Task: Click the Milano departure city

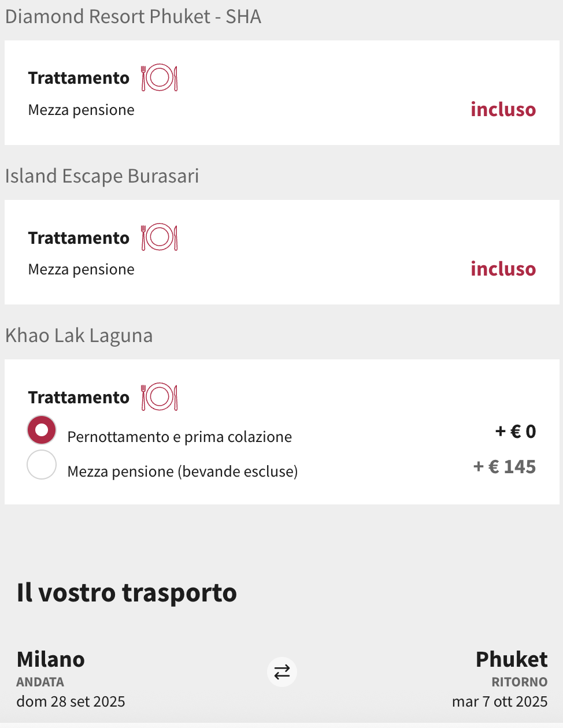Action: tap(51, 659)
